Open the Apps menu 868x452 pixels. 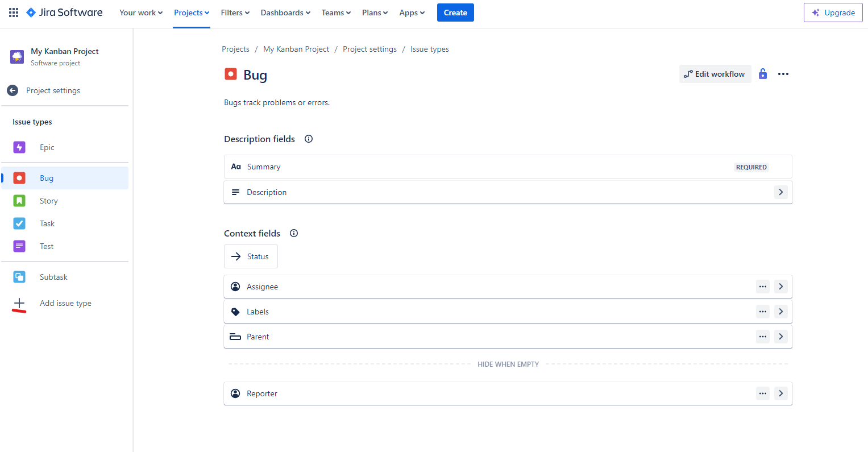(x=412, y=13)
